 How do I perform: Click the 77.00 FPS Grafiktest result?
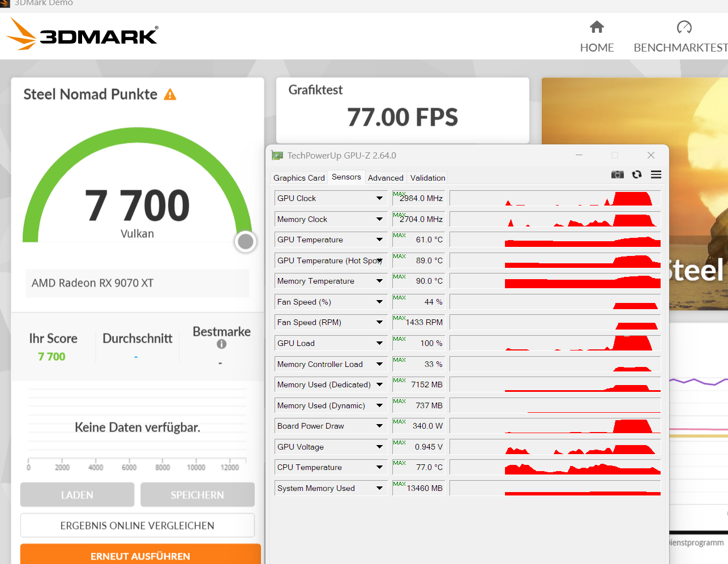click(402, 117)
